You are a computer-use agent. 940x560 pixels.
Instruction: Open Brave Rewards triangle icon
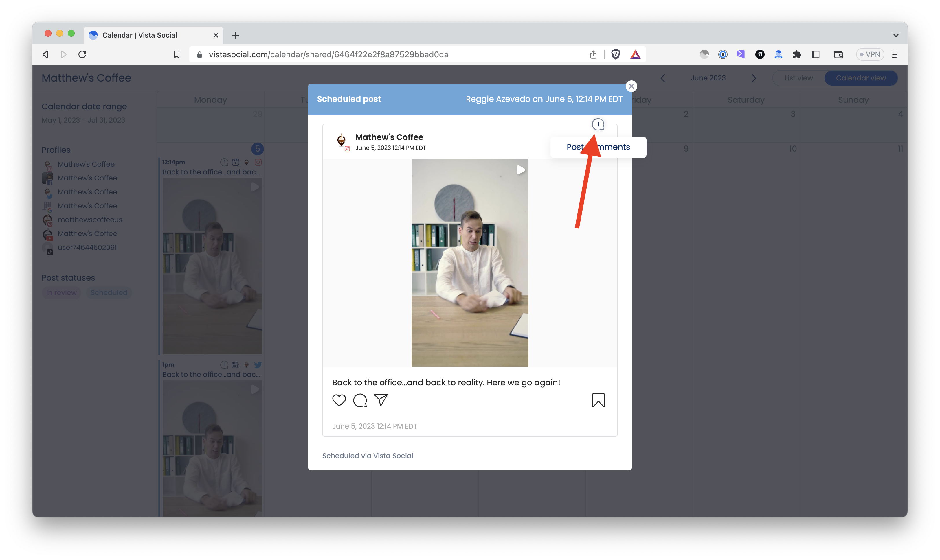635,54
